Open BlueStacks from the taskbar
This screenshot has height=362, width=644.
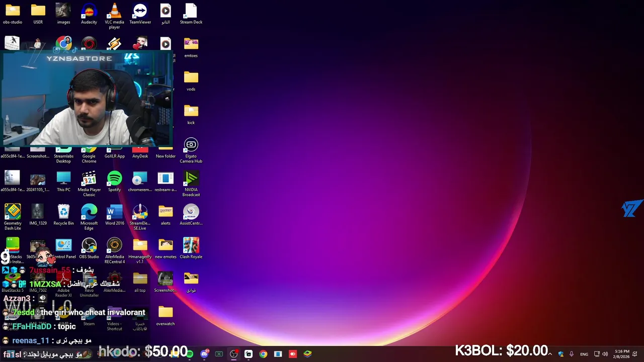(x=307, y=354)
